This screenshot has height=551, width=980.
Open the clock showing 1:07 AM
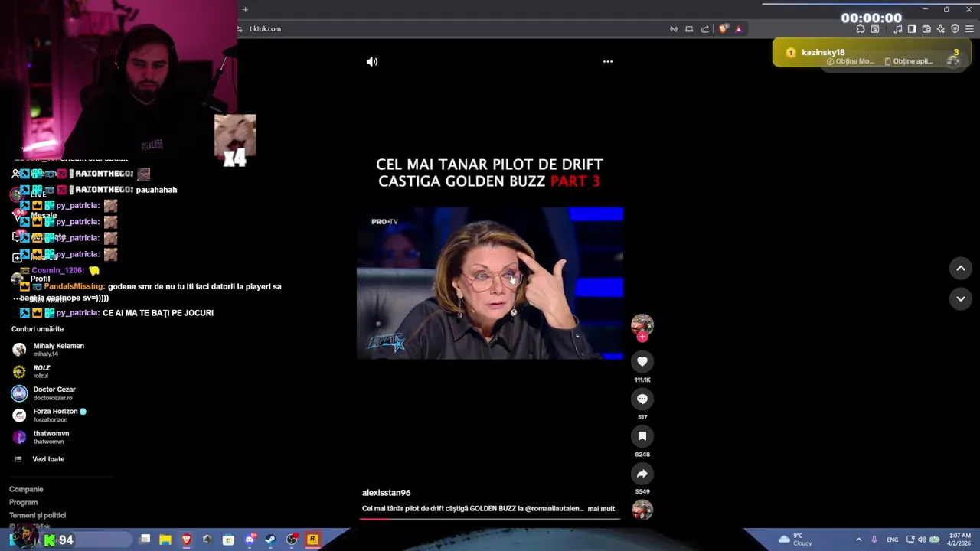pyautogui.click(x=959, y=540)
